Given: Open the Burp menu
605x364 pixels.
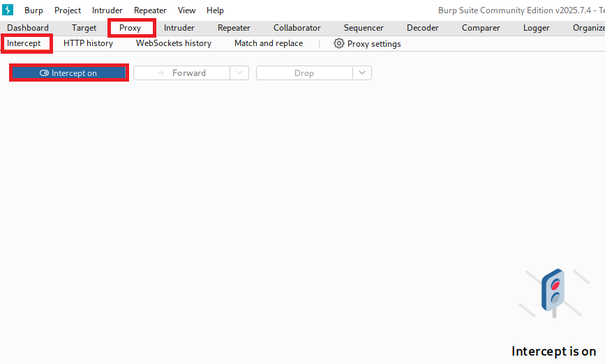Looking at the screenshot, I should click(x=33, y=10).
